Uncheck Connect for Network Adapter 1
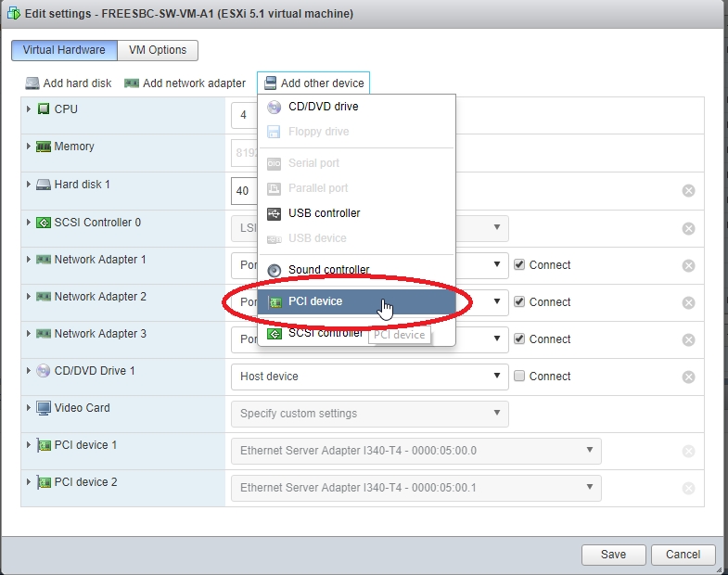728x575 pixels. pyautogui.click(x=519, y=264)
